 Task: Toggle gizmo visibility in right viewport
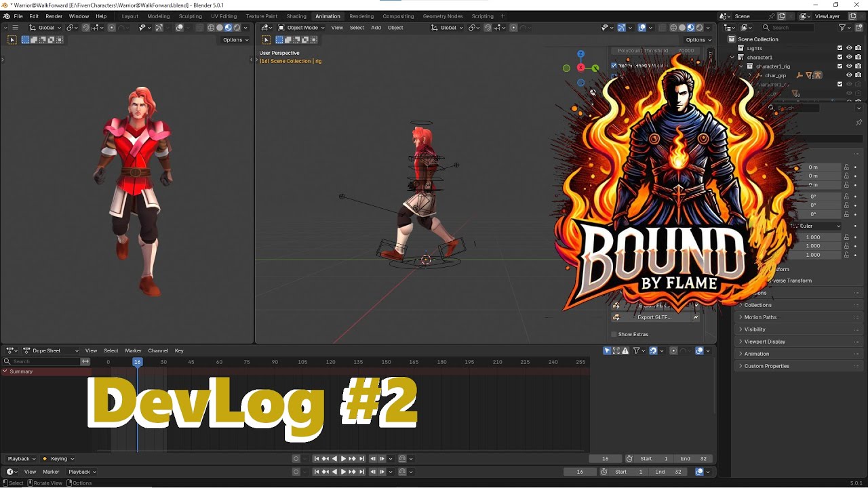click(621, 28)
